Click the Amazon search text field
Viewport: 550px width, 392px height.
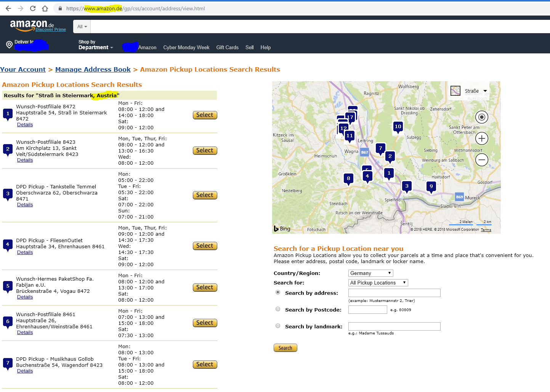coord(320,27)
